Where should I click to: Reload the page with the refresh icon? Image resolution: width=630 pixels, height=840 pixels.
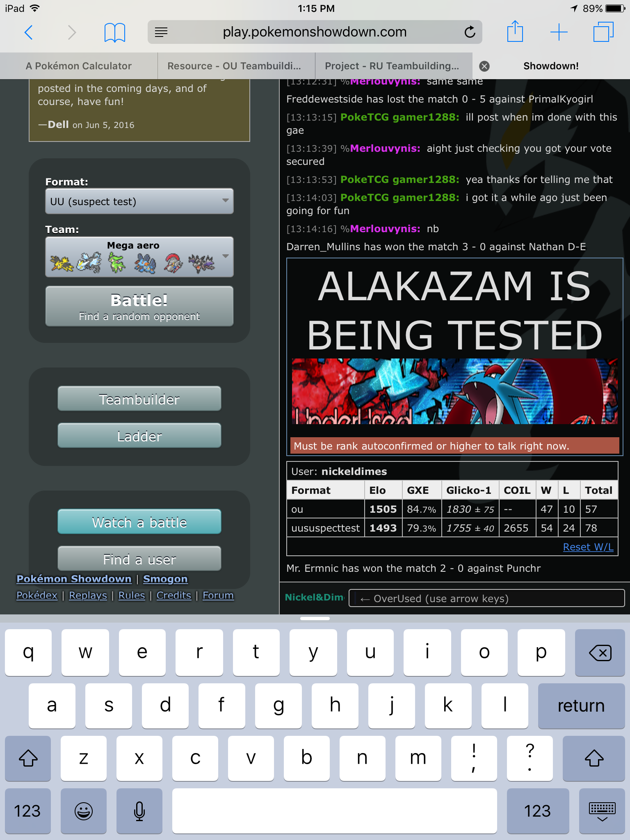[x=470, y=32]
